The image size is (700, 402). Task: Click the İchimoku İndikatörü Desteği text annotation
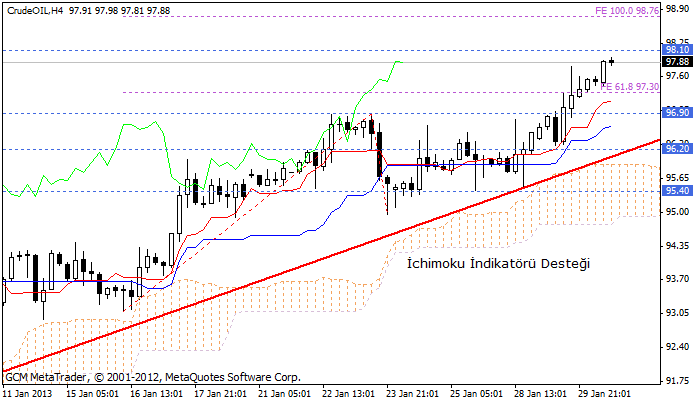(x=500, y=263)
